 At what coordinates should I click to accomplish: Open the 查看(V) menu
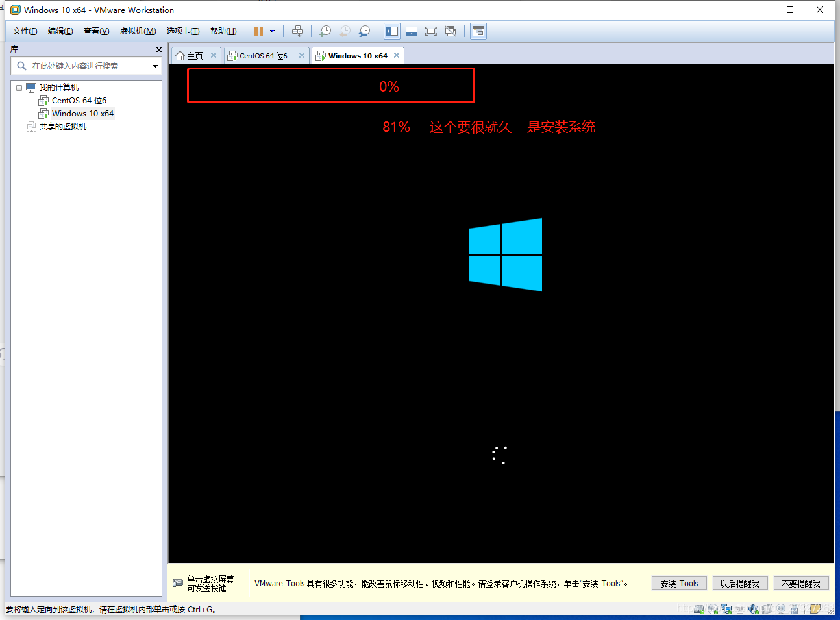pyautogui.click(x=96, y=31)
